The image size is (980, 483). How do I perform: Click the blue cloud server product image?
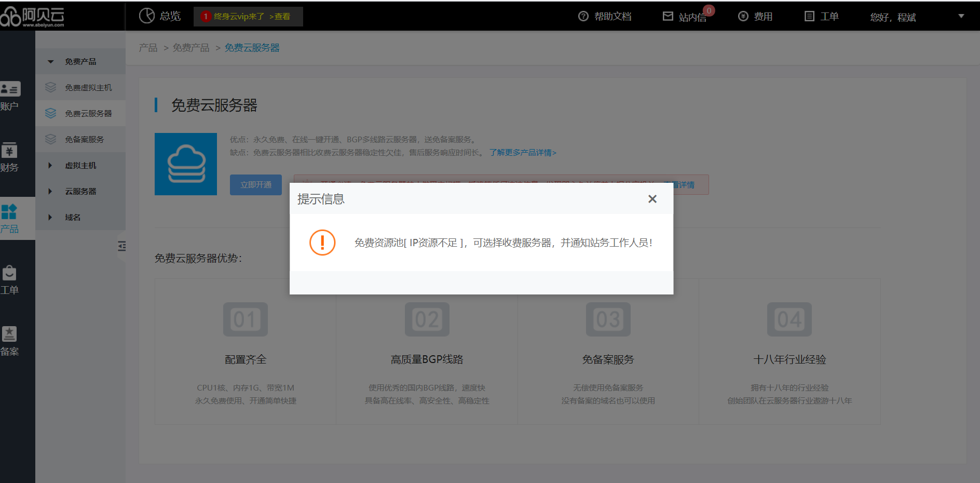coord(186,164)
